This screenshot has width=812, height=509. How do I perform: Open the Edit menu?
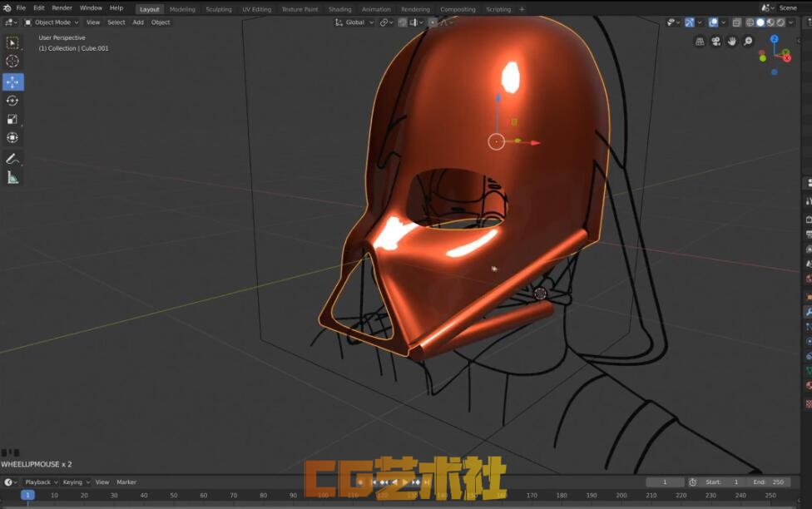pyautogui.click(x=39, y=7)
